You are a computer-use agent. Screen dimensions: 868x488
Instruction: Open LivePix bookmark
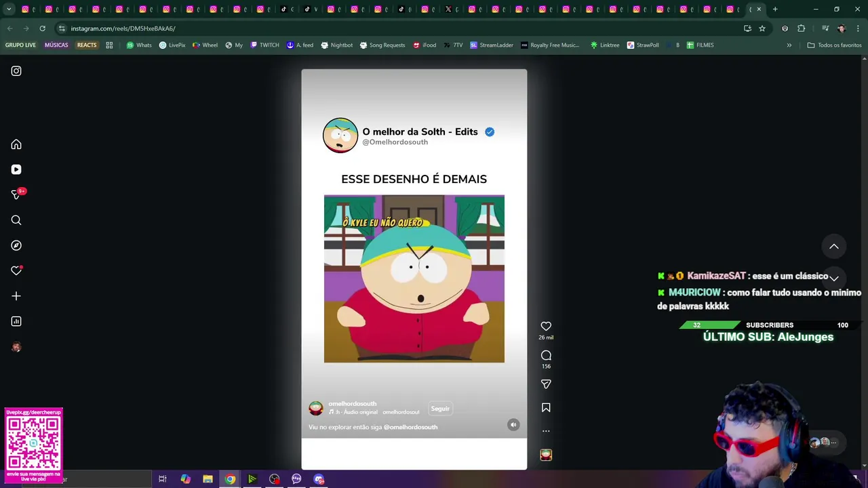point(172,45)
